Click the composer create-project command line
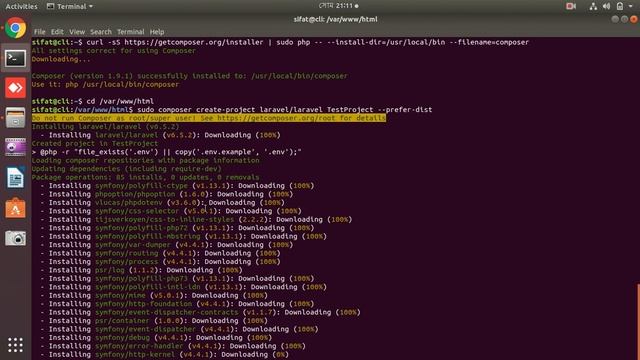The height and width of the screenshot is (360, 640). pyautogui.click(x=284, y=110)
